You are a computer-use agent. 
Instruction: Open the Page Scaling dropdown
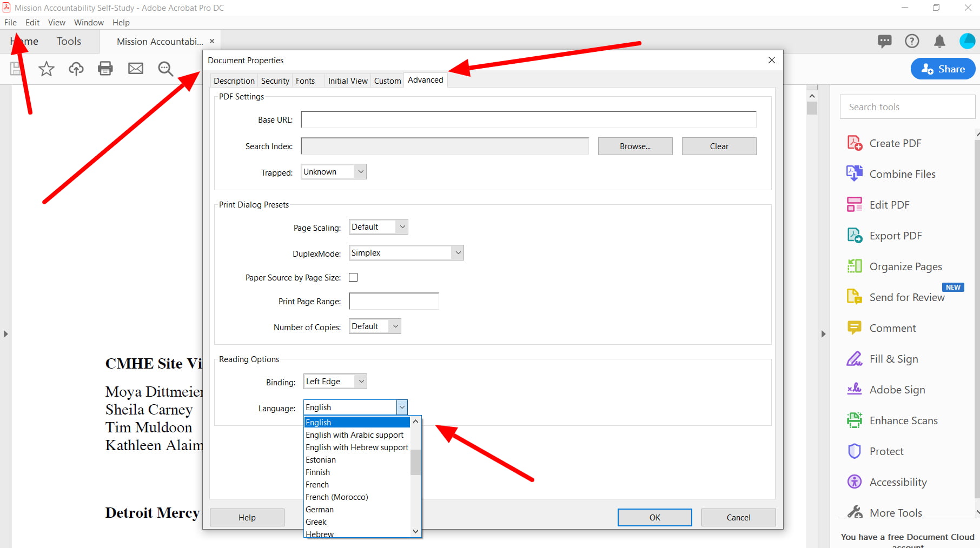point(379,227)
